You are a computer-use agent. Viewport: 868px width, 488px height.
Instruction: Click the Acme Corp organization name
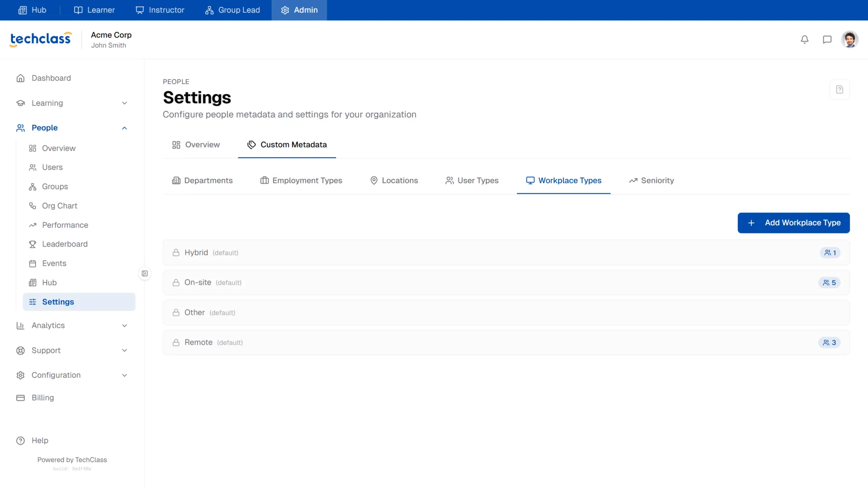pos(111,35)
